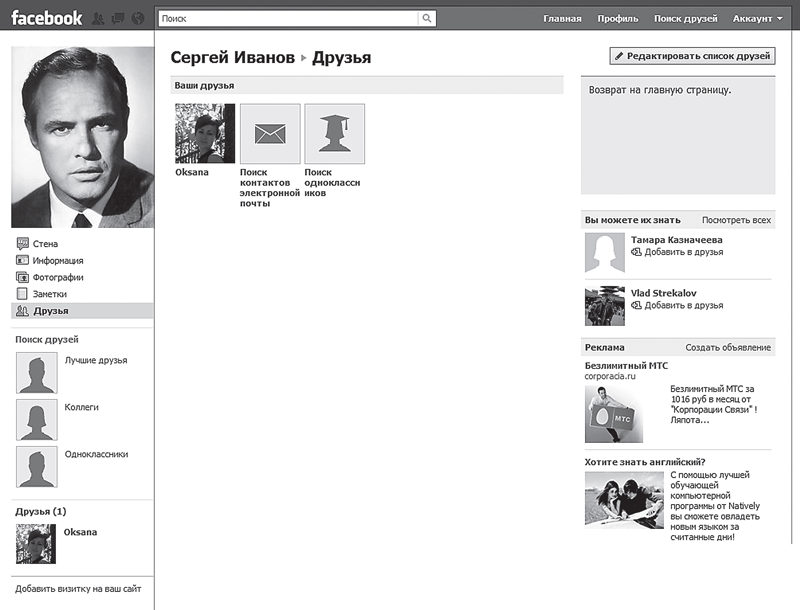
Task: Open Безлимитный МТС ad title
Action: pyautogui.click(x=626, y=365)
